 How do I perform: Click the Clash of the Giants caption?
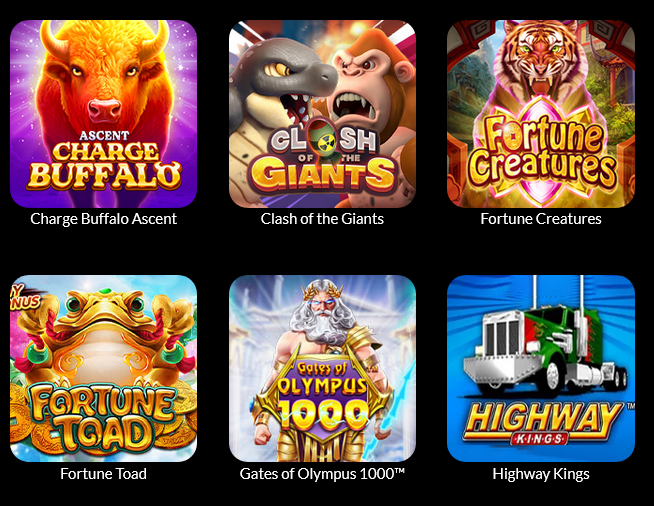pyautogui.click(x=322, y=219)
